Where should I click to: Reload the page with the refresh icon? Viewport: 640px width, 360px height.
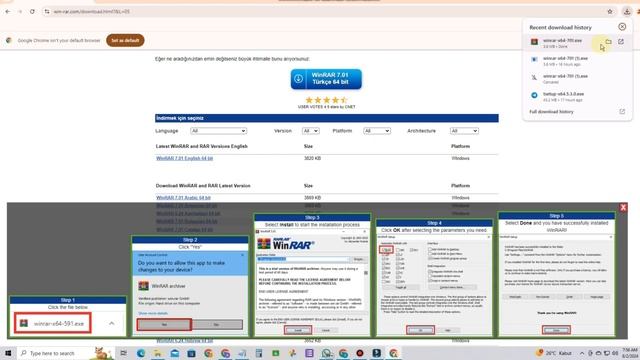pyautogui.click(x=32, y=11)
